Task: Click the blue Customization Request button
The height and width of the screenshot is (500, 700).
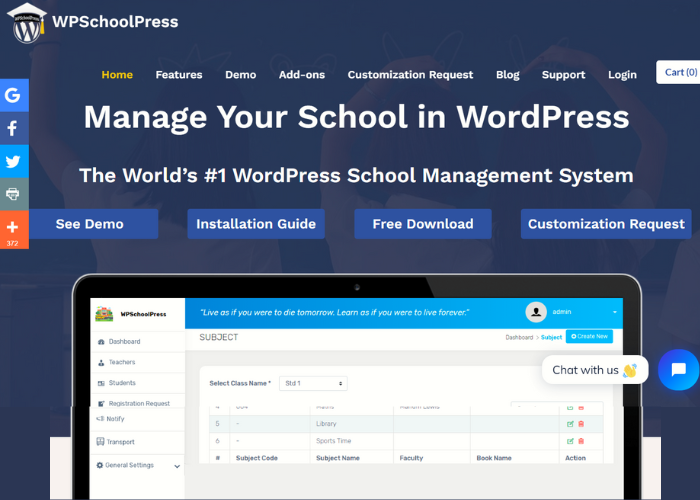Action: (606, 224)
